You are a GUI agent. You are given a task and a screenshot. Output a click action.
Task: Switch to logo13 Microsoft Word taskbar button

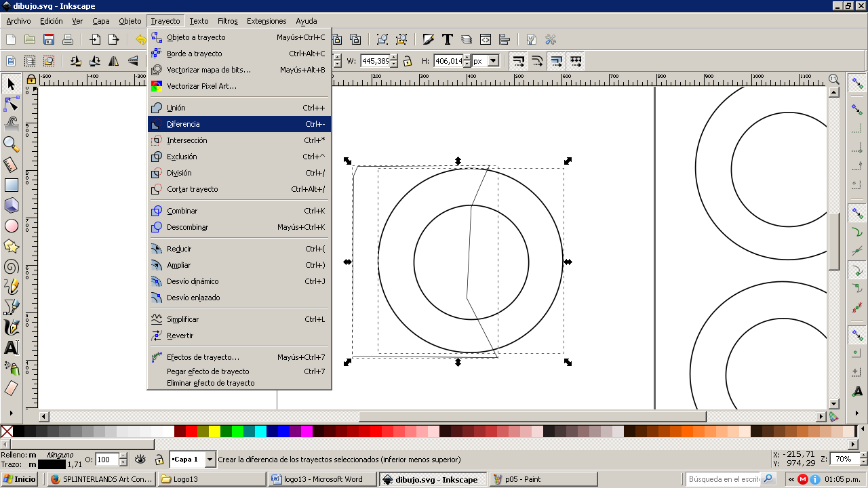coord(322,479)
